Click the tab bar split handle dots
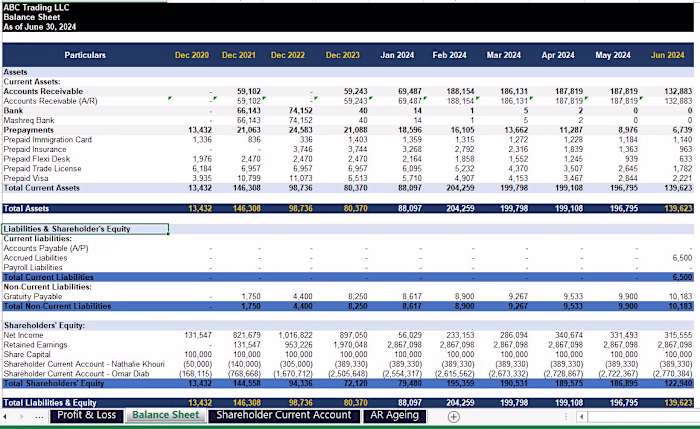700x429 pixels. [x=566, y=417]
